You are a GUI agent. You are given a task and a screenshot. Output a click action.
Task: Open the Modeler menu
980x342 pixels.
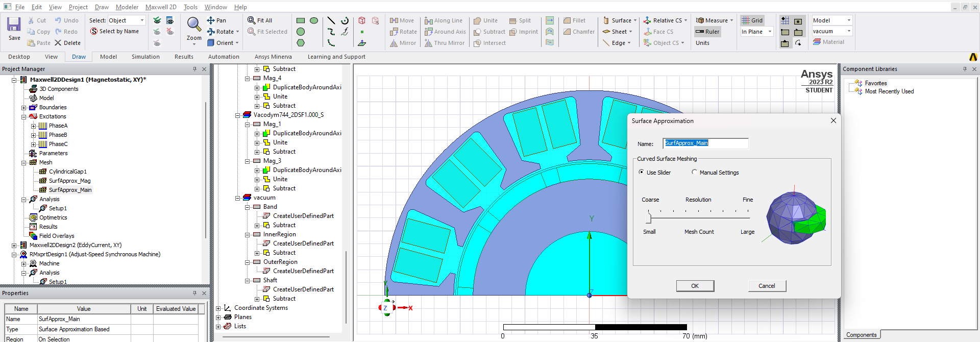click(127, 7)
